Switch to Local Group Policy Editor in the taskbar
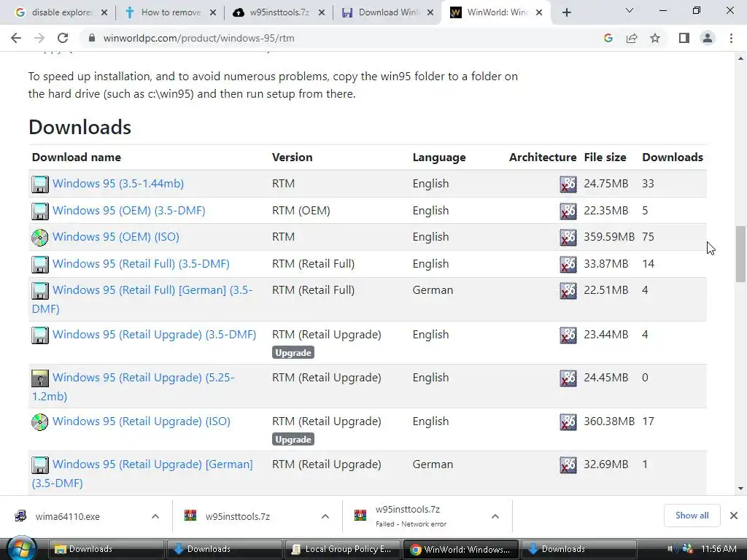 coord(342,549)
